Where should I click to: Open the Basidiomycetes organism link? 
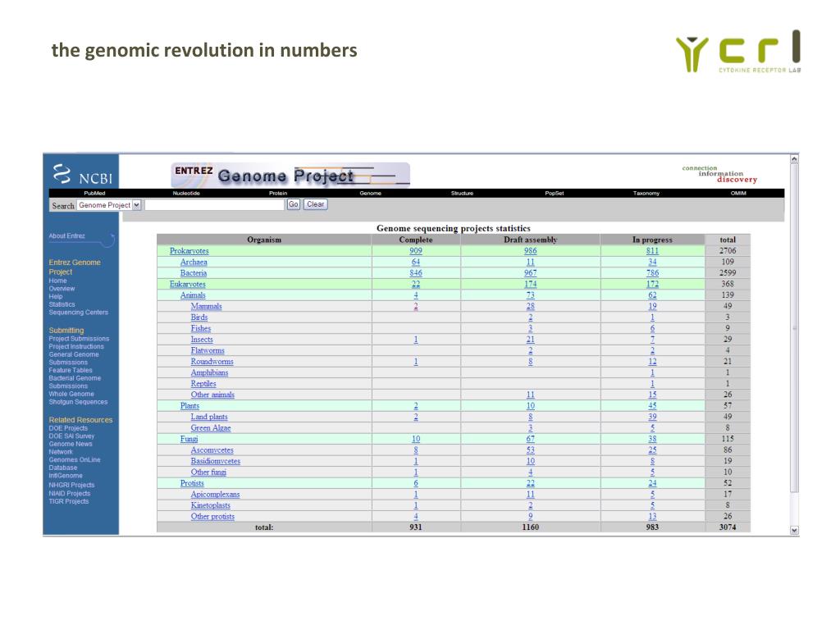point(216,461)
